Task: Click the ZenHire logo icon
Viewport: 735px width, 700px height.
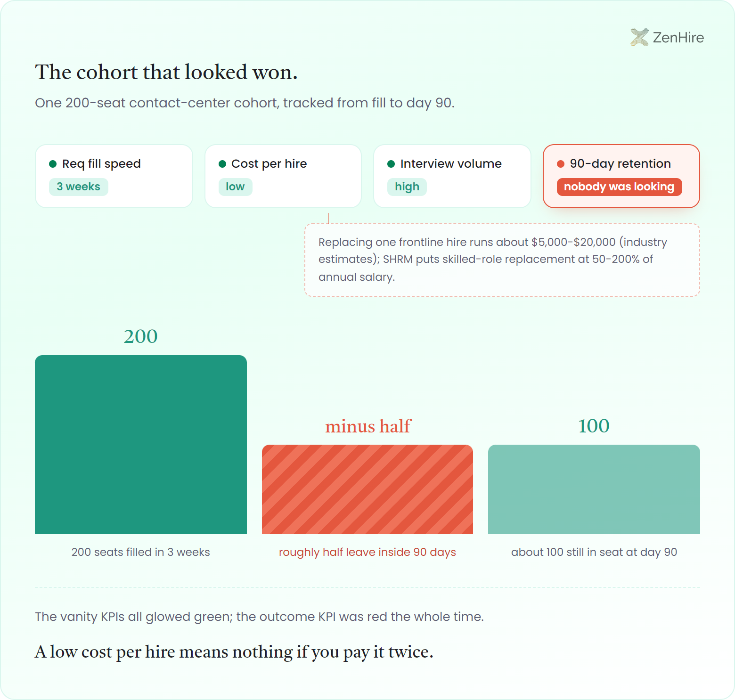Action: (x=639, y=37)
